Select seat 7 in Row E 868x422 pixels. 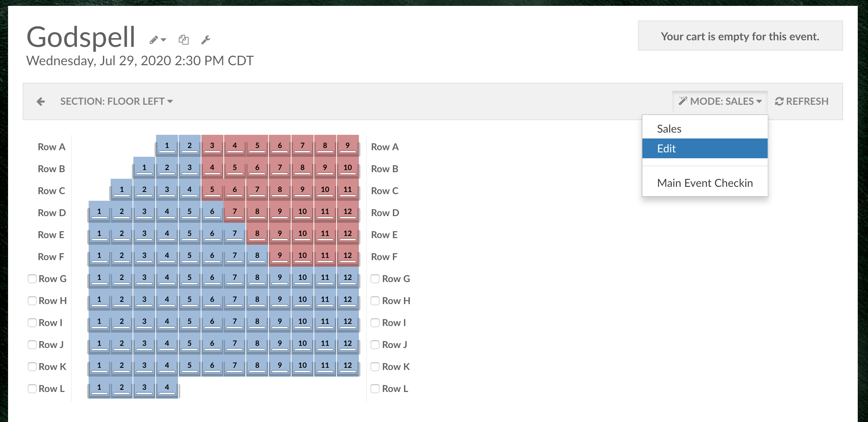[235, 234]
